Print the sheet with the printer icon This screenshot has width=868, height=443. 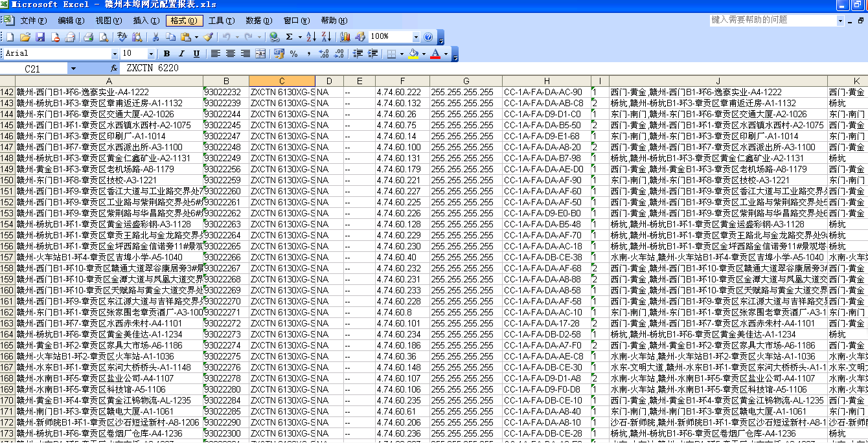89,37
